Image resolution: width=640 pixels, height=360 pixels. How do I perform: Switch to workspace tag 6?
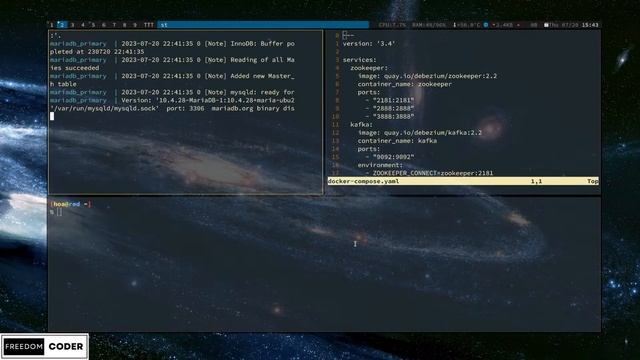point(104,25)
